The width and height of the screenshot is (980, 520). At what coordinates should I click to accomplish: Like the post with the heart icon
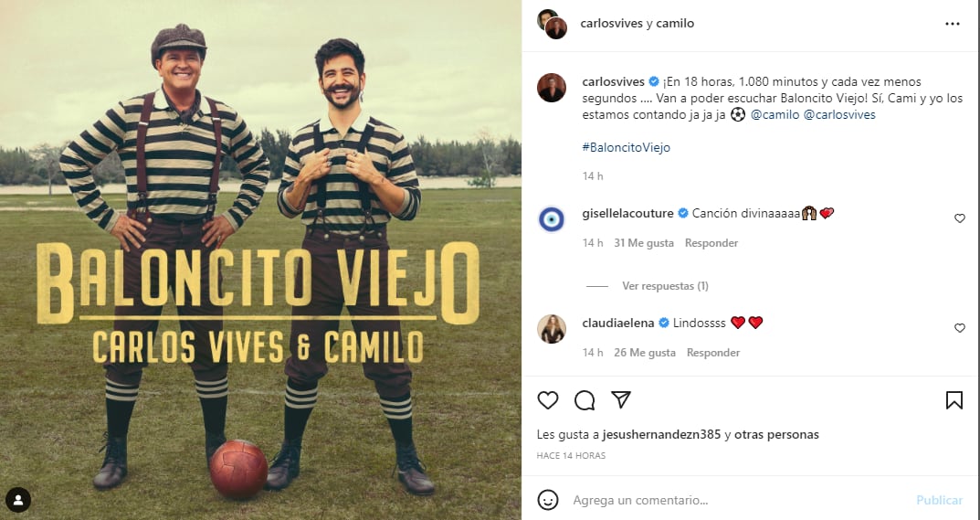coord(547,400)
